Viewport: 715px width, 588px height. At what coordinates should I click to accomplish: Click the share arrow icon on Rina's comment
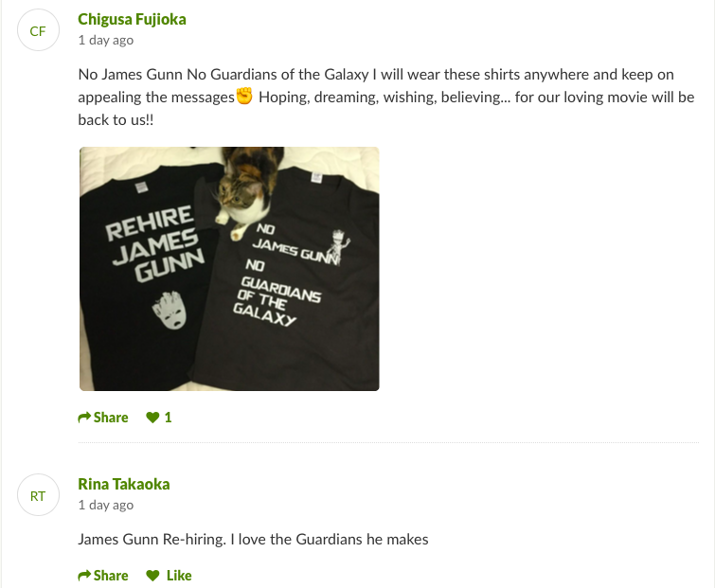[x=84, y=576]
